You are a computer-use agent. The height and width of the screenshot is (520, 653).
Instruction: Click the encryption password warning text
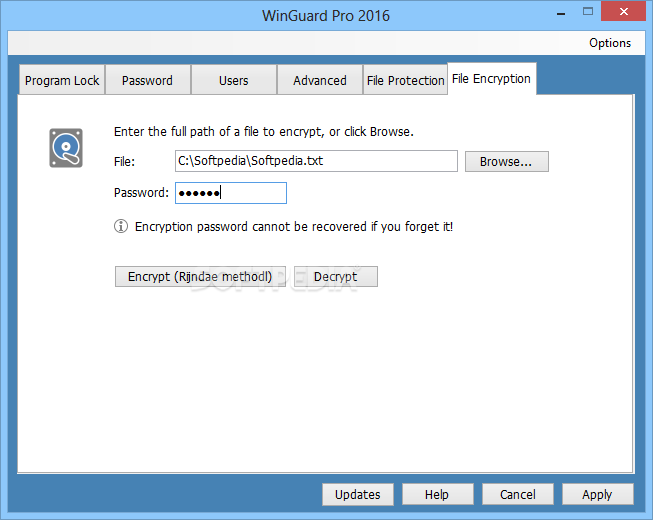[294, 226]
